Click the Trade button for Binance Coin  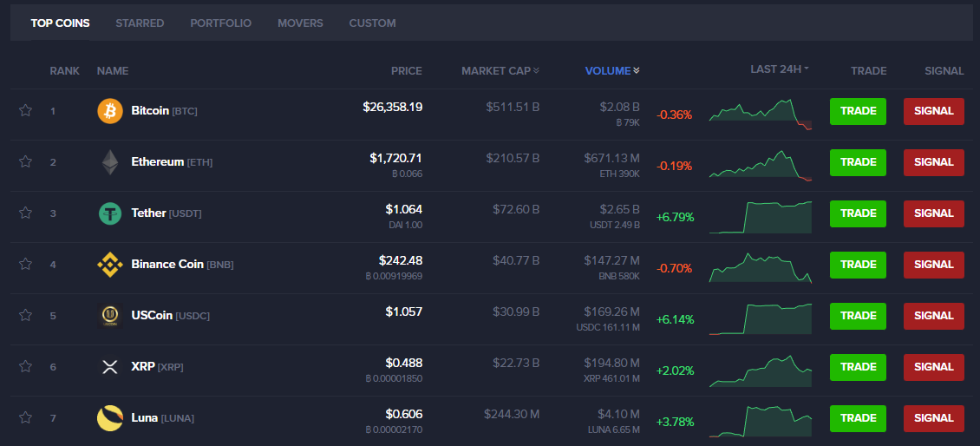(x=858, y=265)
